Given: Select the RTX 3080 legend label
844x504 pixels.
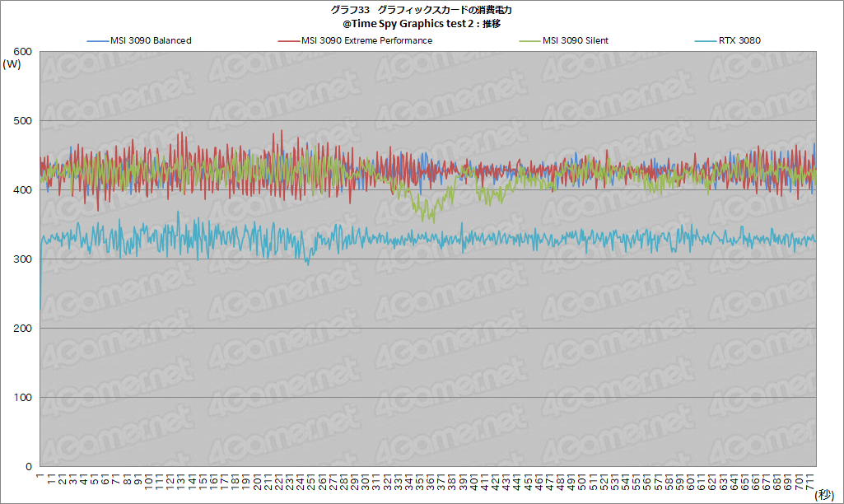Looking at the screenshot, I should [738, 40].
